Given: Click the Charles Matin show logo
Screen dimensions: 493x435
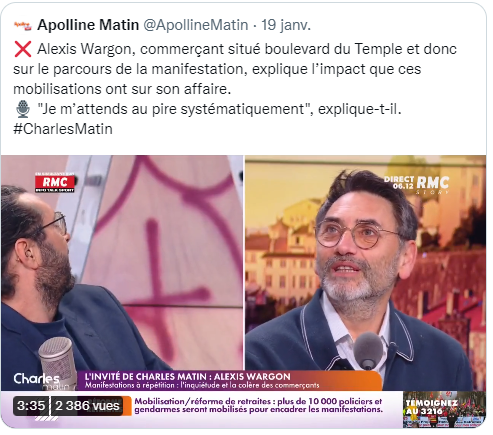Looking at the screenshot, I should (37, 381).
